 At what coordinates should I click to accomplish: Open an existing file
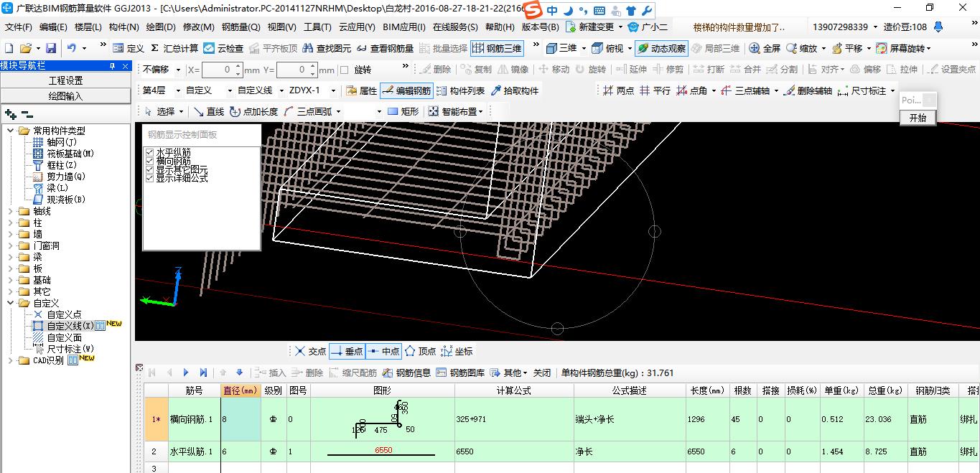26,48
